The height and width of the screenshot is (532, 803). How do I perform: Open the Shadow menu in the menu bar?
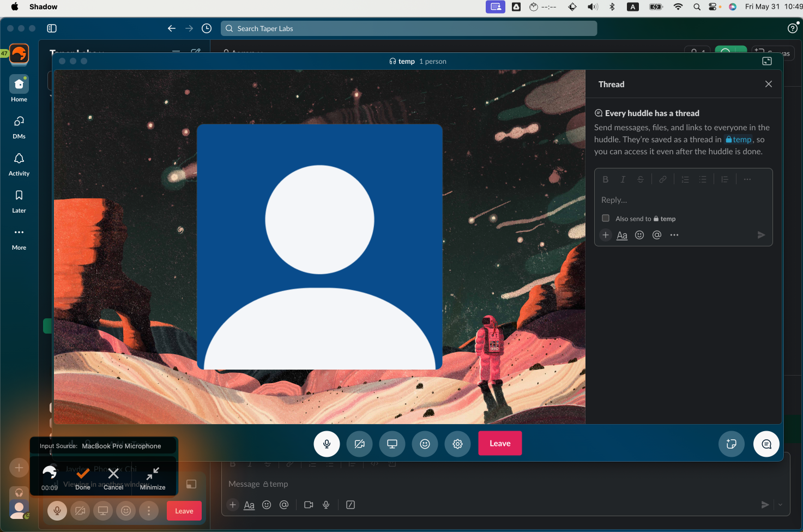[x=43, y=7]
